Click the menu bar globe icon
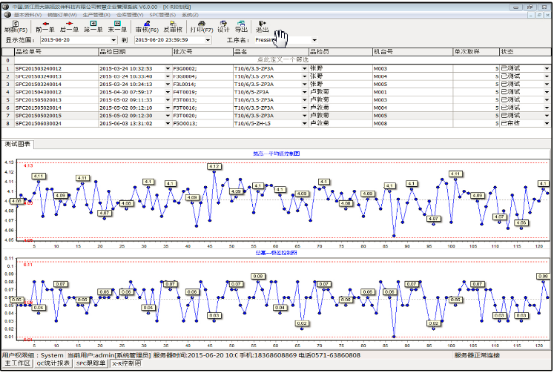Screen dimensions: 554x373 [7, 14]
